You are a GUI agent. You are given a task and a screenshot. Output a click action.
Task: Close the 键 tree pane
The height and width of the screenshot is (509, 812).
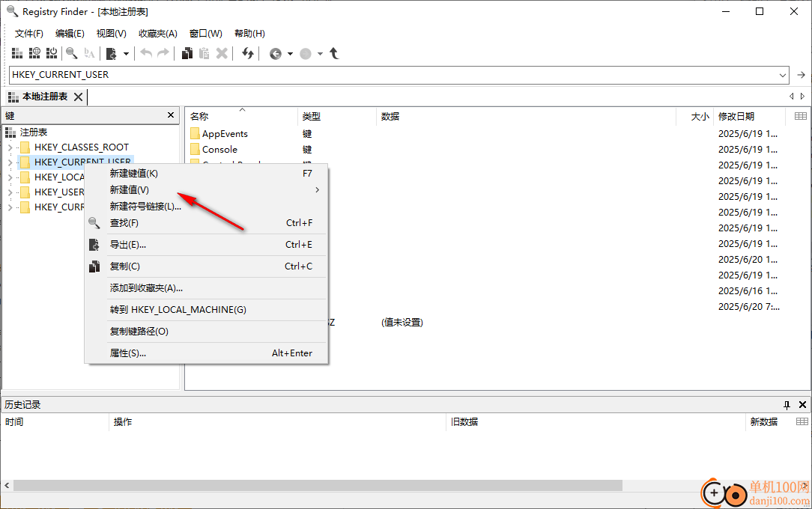pos(171,115)
